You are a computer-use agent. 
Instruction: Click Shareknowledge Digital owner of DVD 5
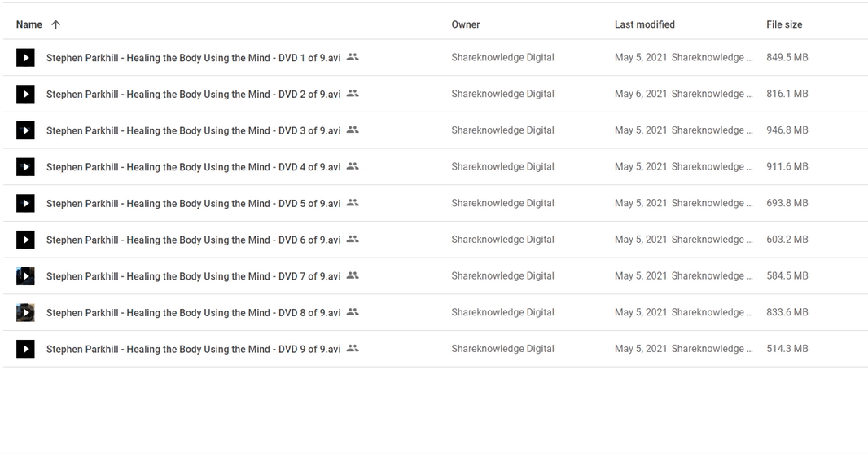(502, 203)
